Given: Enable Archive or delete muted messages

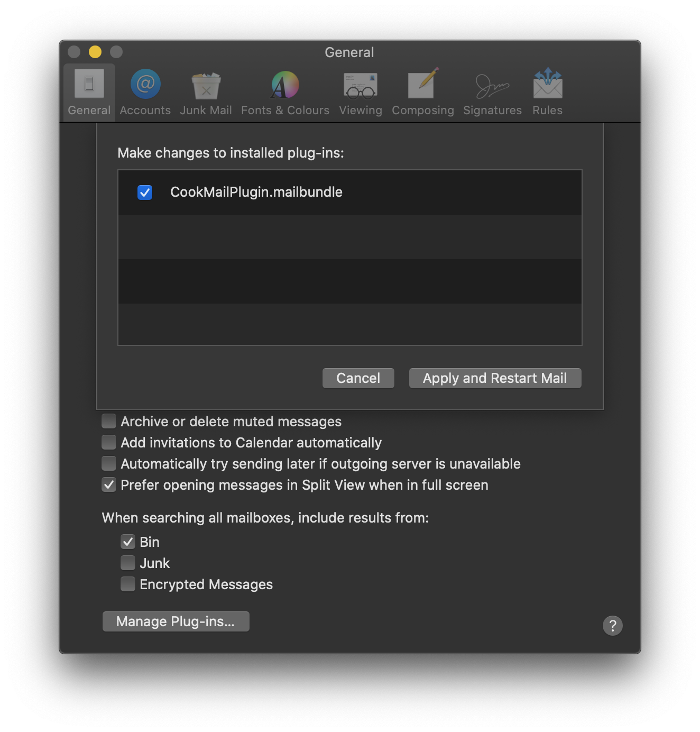Looking at the screenshot, I should (x=109, y=421).
